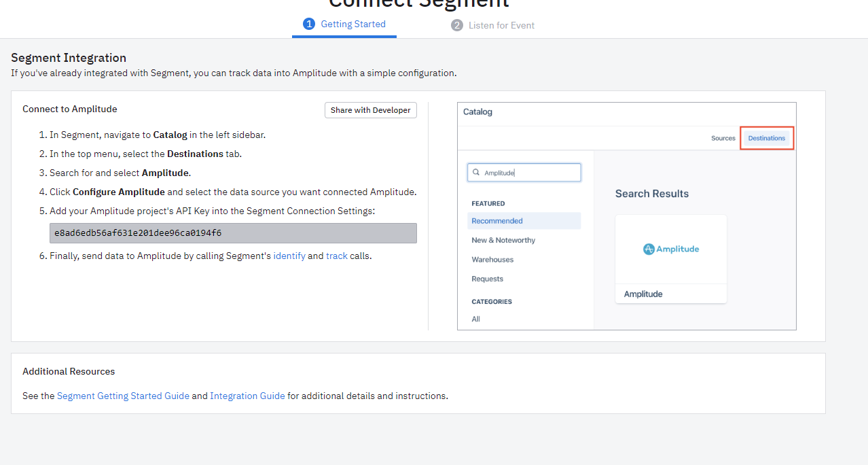Viewport: 868px width, 465px height.
Task: Click step 'Search for and select Amplitude'
Action: (x=120, y=173)
